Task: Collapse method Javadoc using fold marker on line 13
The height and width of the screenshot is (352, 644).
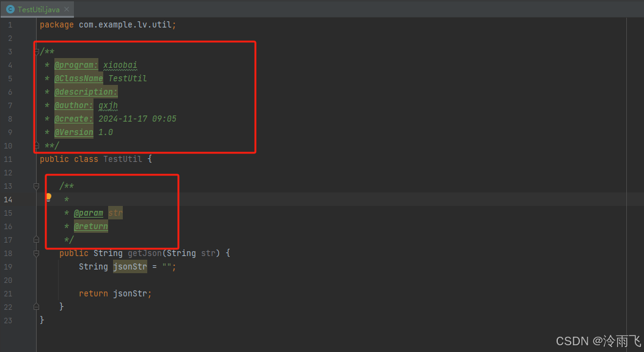Action: tap(36, 186)
